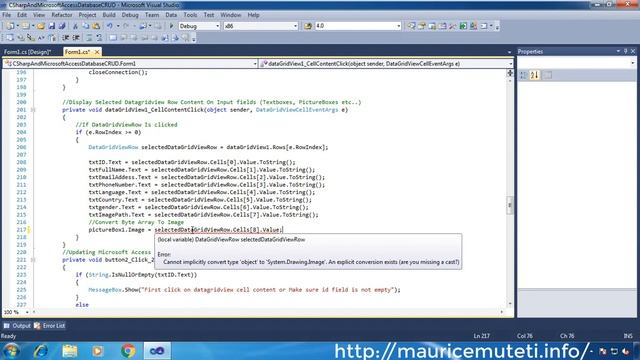Open Windows Explorer folder on the taskbar
The image size is (640, 360).
click(70, 351)
